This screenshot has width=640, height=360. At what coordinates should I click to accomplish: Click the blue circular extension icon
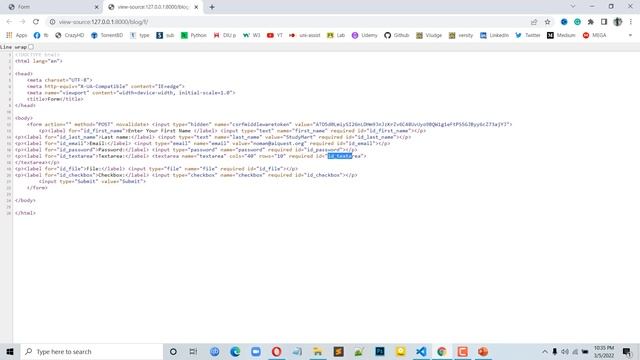point(564,22)
